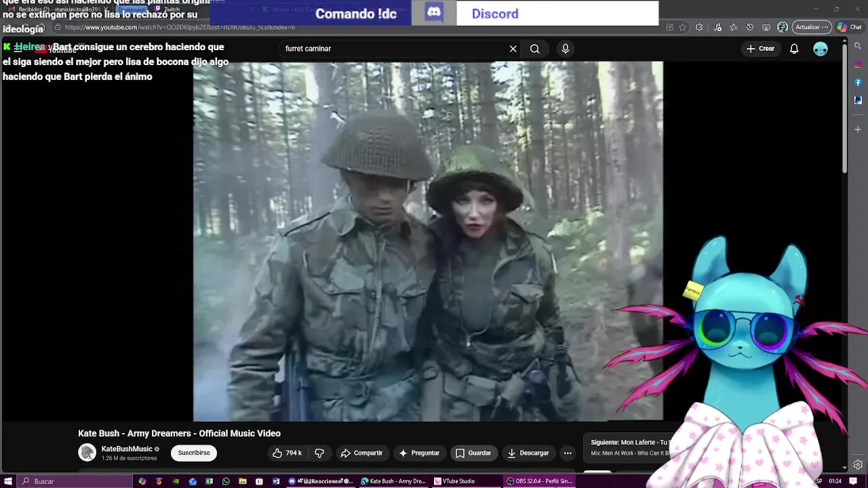This screenshot has width=868, height=488.
Task: Download the video via Descargar
Action: (x=528, y=453)
